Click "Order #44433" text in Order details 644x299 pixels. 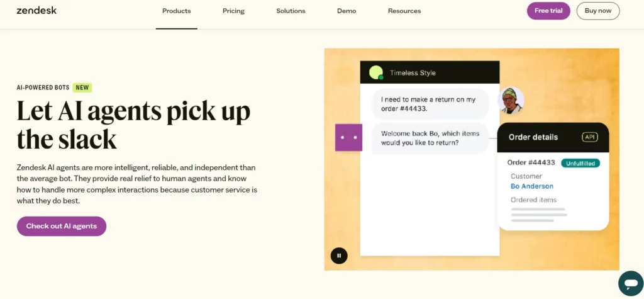[x=531, y=163]
